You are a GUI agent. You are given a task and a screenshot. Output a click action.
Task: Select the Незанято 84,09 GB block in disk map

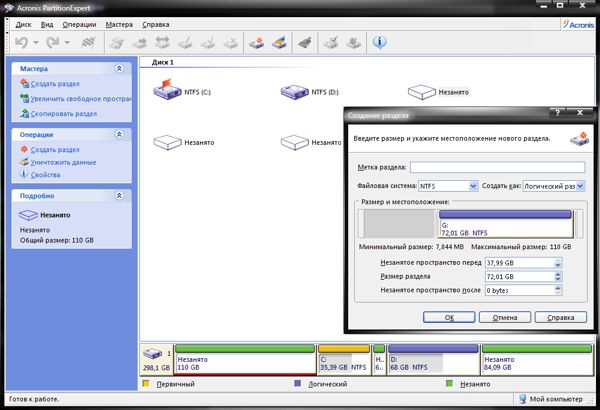coord(537,359)
